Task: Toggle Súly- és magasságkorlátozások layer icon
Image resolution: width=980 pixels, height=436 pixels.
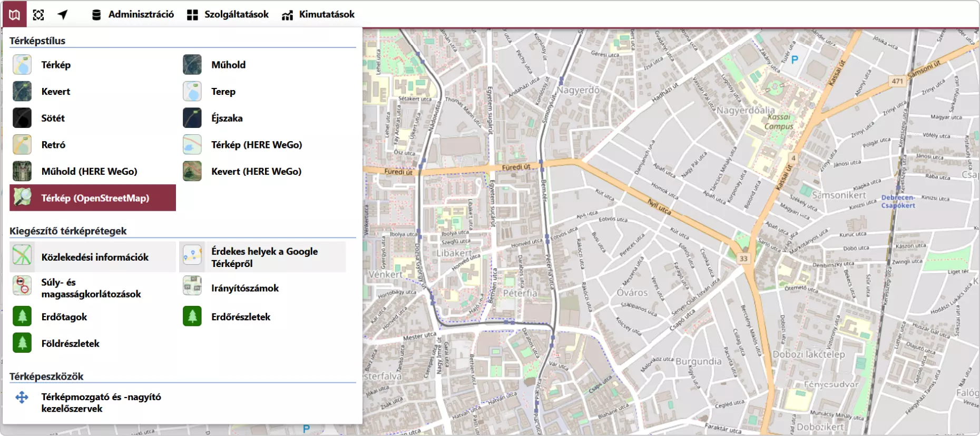Action: pyautogui.click(x=22, y=286)
